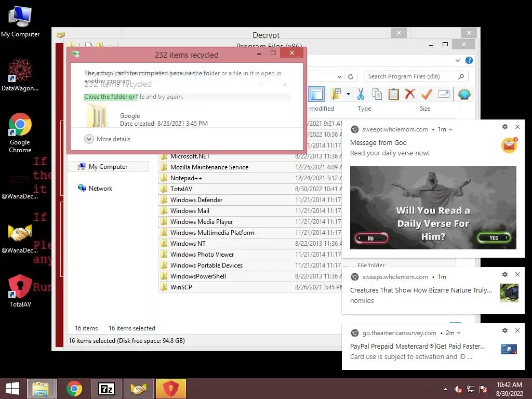Screen dimensions: 532x399
Task: Open settings gear on Message from God notification
Action: (x=505, y=127)
